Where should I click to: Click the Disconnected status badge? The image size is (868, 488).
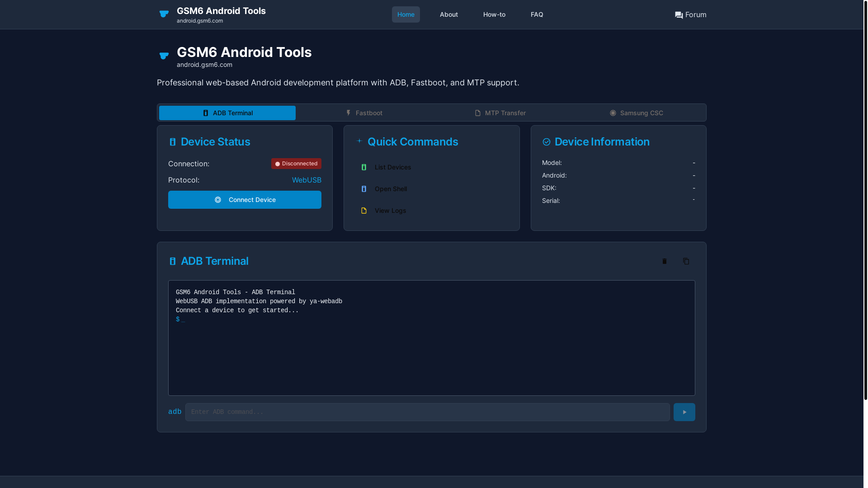[x=296, y=164]
